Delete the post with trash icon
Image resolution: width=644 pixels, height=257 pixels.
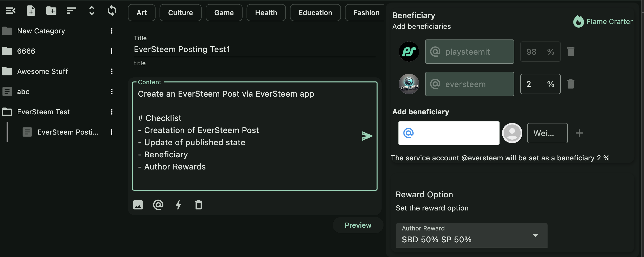199,205
